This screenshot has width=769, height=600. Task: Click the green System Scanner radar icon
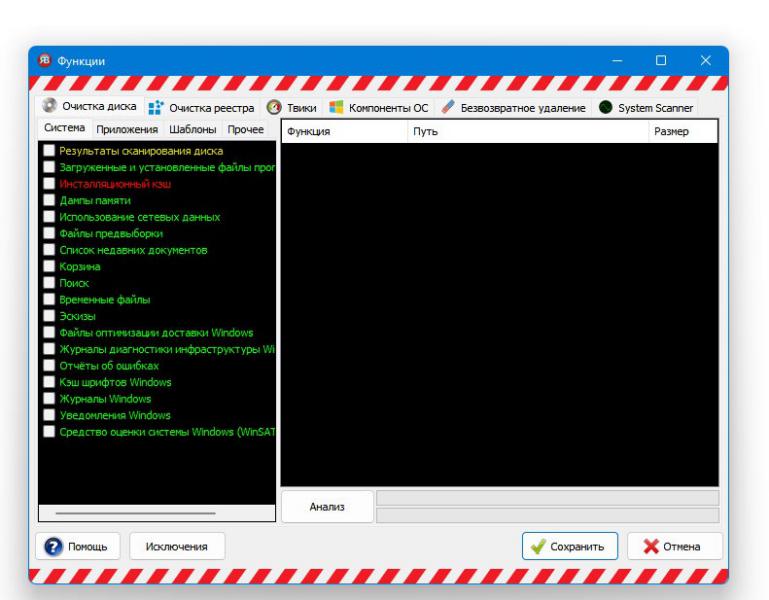[606, 107]
